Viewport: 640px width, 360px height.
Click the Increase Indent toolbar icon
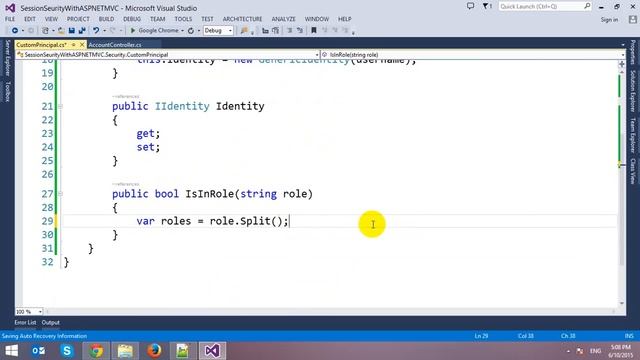[276, 31]
